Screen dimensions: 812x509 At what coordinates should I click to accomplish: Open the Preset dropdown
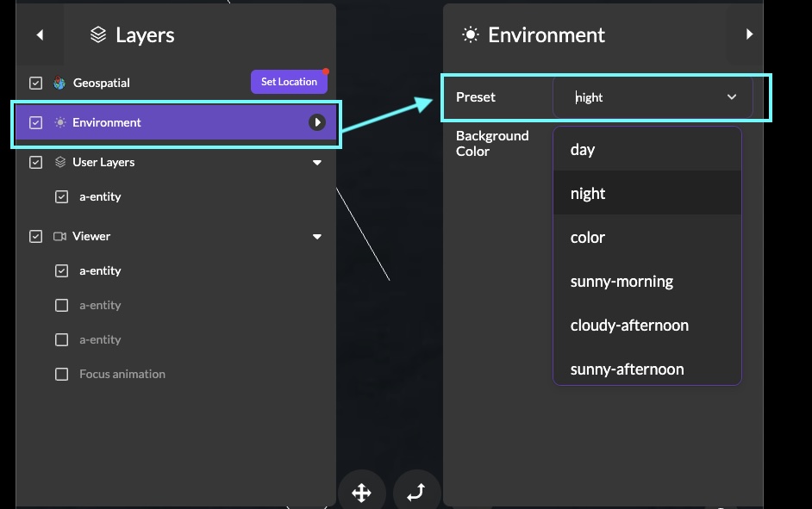point(653,97)
